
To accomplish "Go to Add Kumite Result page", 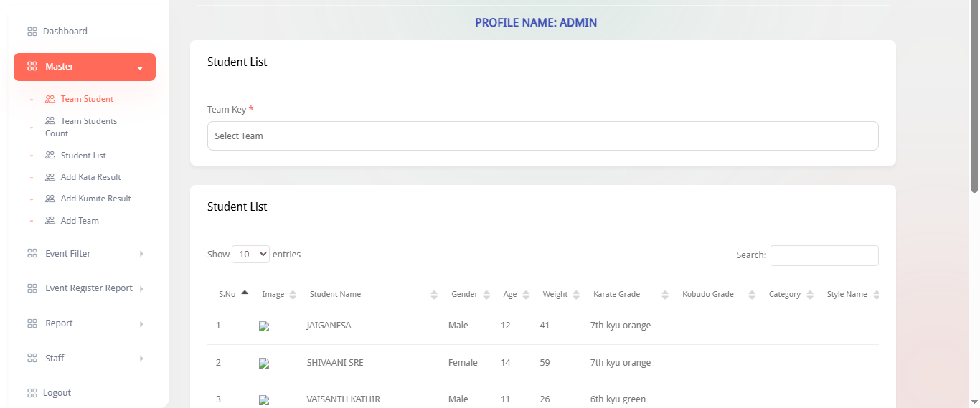I will [x=95, y=199].
